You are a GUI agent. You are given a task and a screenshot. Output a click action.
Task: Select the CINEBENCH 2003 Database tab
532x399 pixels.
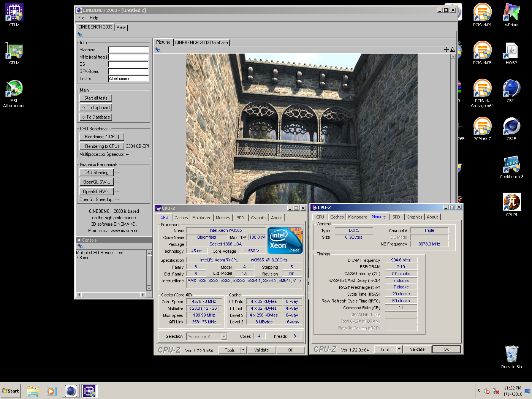coord(201,43)
